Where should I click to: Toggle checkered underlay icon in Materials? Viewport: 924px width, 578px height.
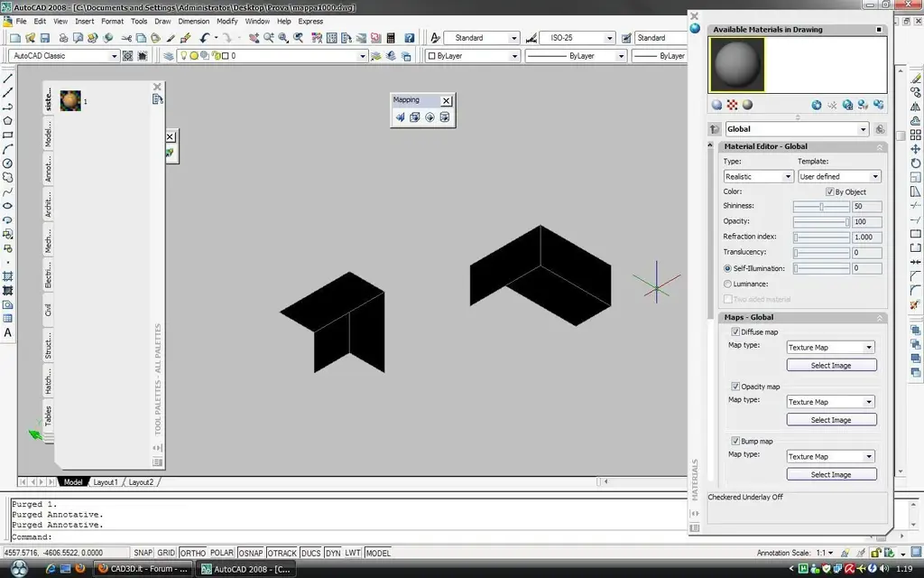(732, 105)
